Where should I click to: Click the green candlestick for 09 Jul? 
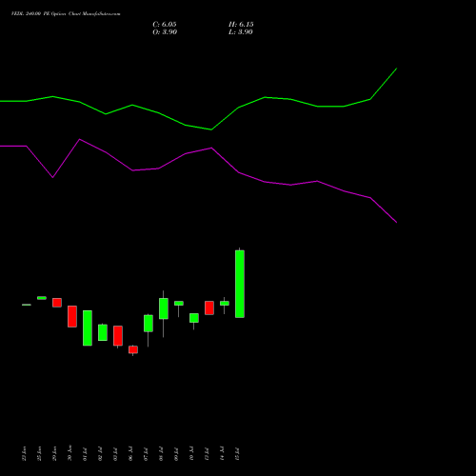tap(179, 304)
